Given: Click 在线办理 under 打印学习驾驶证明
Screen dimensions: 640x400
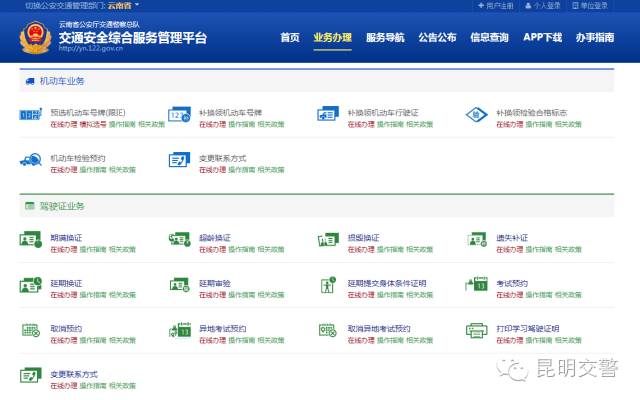Looking at the screenshot, I should pos(509,340).
